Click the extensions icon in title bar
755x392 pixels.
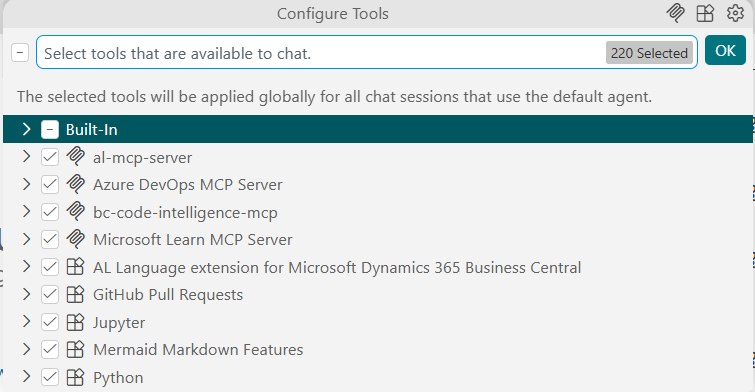(705, 13)
